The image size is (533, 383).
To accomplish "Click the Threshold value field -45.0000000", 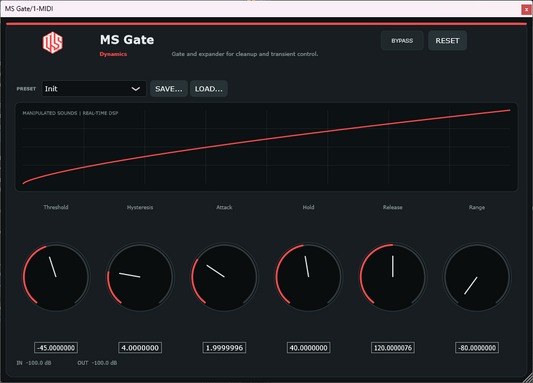I will click(56, 348).
